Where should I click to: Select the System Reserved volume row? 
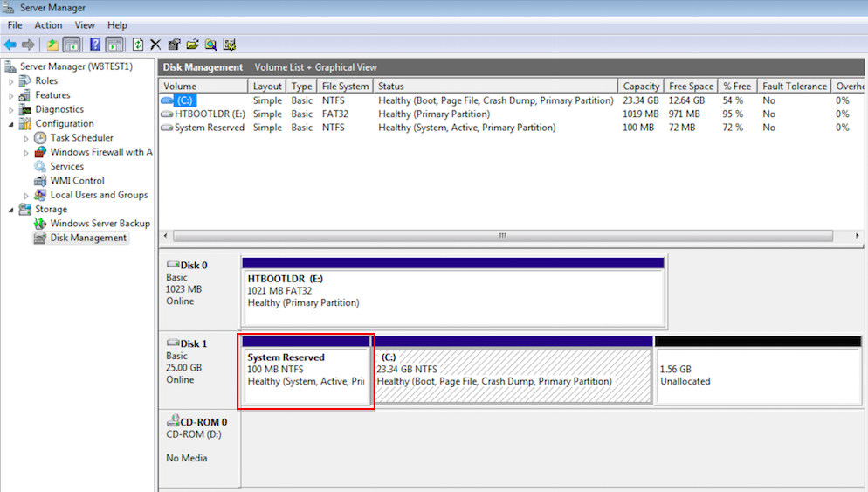click(511, 128)
